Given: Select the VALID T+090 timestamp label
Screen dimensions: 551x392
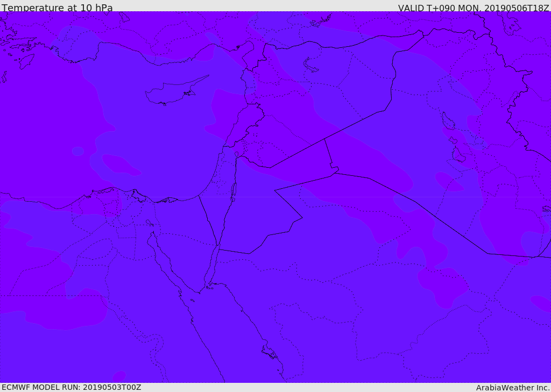Looking at the screenshot, I should (474, 8).
